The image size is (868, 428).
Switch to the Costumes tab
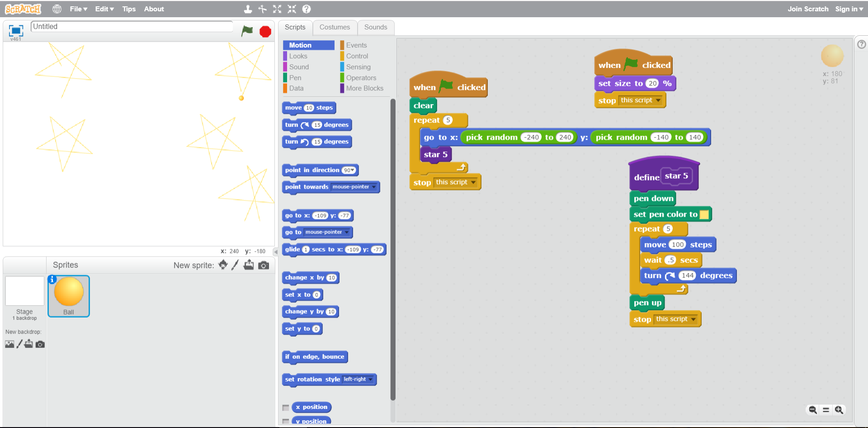(335, 27)
